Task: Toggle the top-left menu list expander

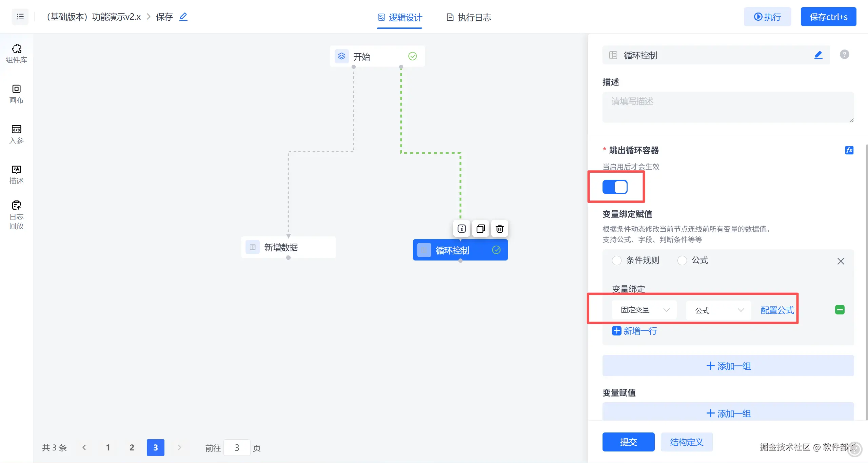Action: [x=20, y=17]
